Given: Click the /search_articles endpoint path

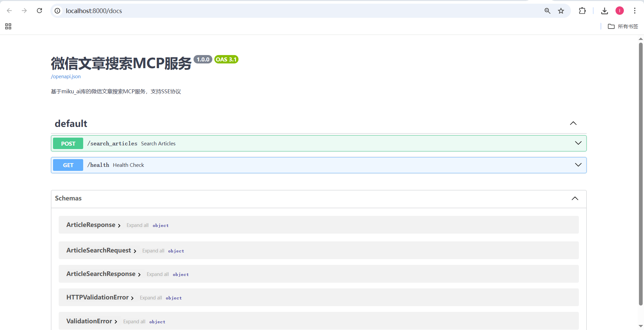Looking at the screenshot, I should click(112, 143).
